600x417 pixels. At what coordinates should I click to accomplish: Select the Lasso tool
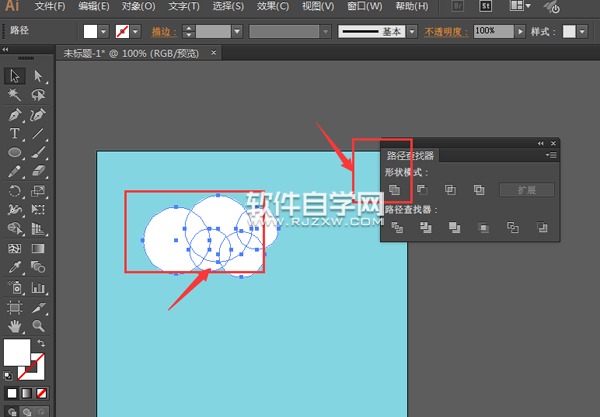point(38,94)
